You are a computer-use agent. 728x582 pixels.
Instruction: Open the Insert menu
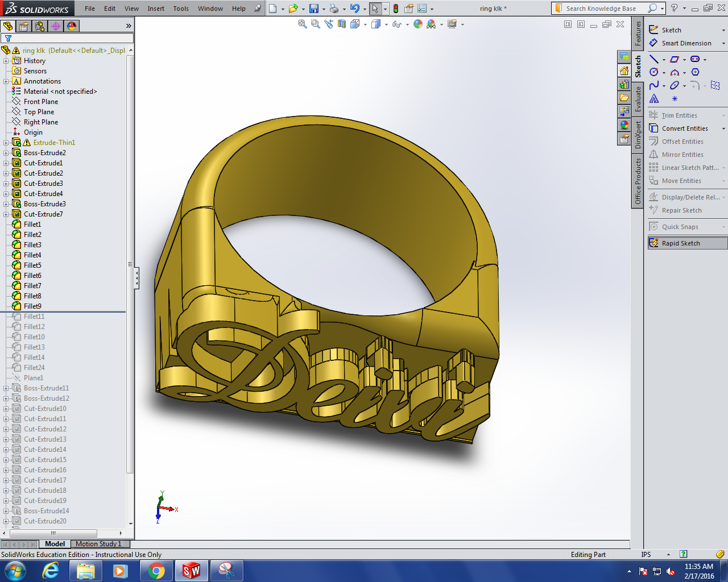point(156,9)
